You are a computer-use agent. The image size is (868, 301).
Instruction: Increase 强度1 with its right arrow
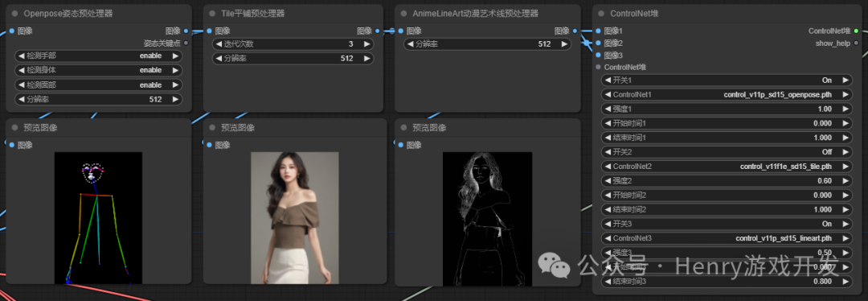[845, 109]
